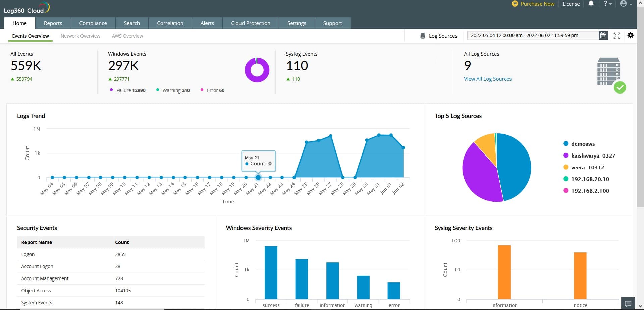Screen dimensions: 644x310
Task: Click Error 60 legend item
Action: [x=212, y=90]
